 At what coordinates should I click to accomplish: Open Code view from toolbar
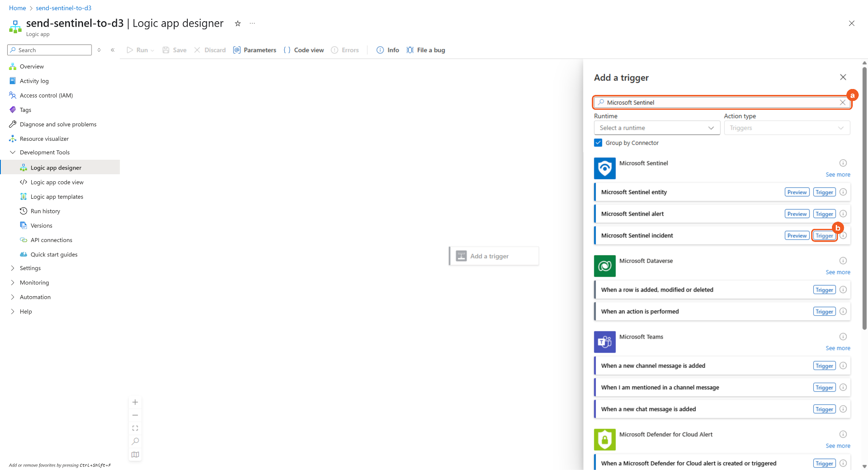coord(303,50)
